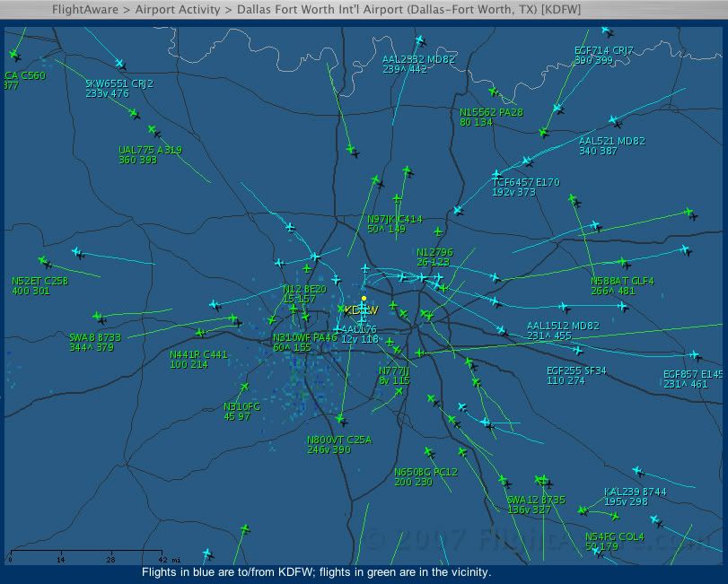
Task: Click the N97JK C414 flight label
Action: [x=395, y=224]
